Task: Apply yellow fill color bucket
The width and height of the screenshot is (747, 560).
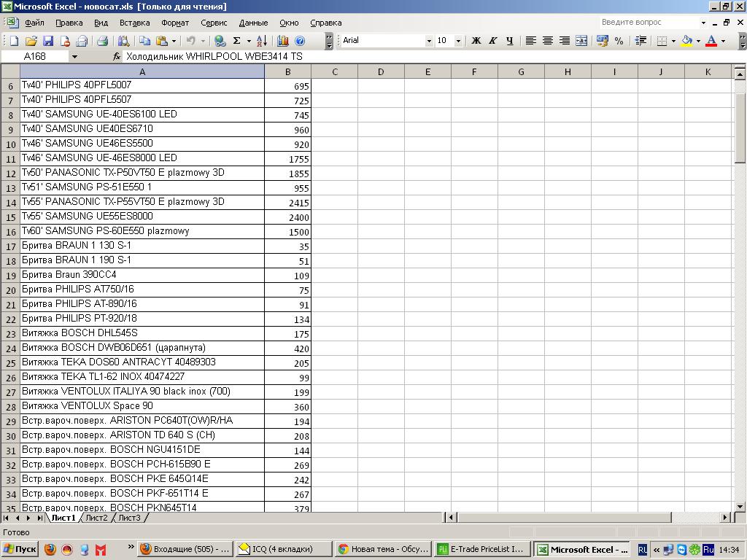Action: [x=687, y=41]
